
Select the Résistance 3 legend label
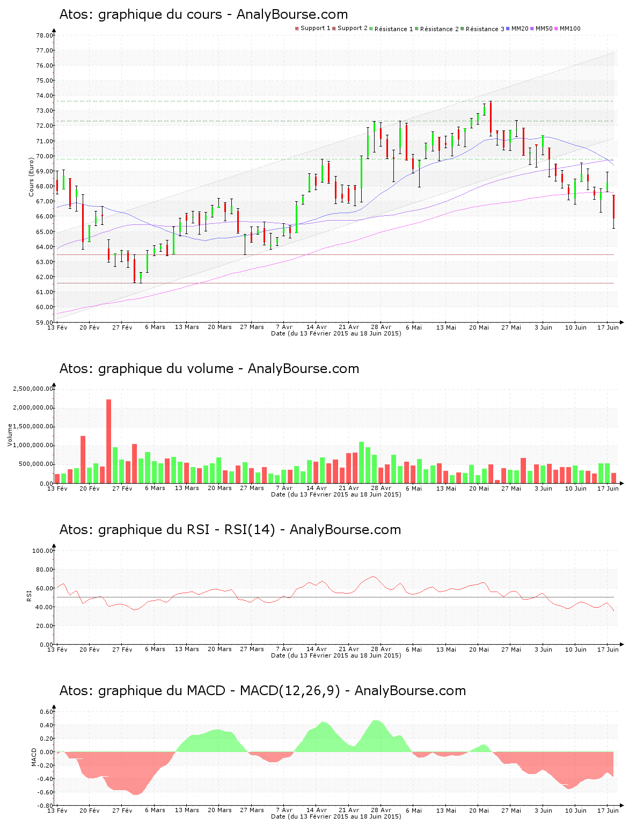tap(485, 29)
